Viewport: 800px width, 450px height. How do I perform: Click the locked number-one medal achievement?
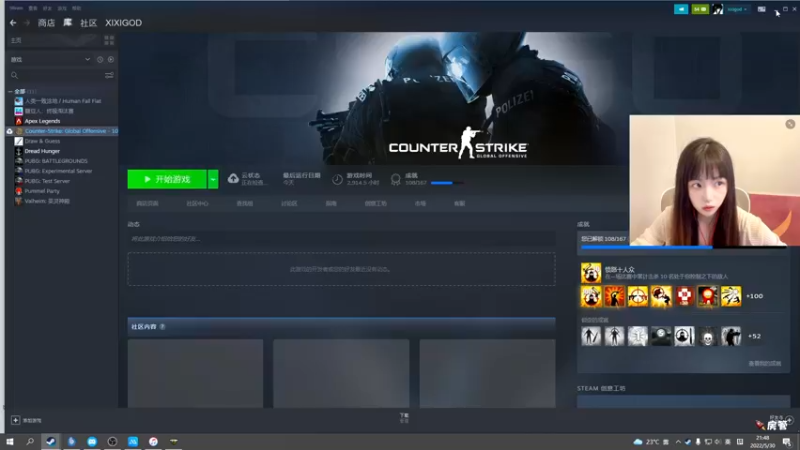click(x=638, y=336)
